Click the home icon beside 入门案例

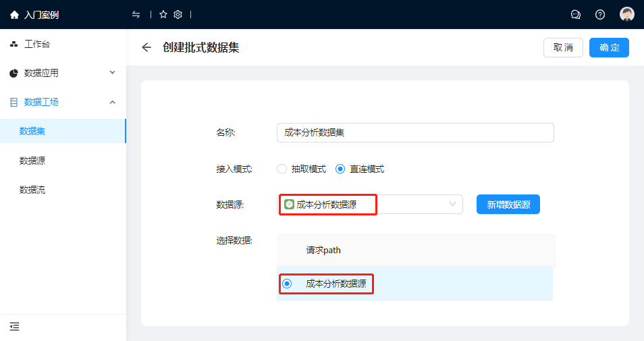click(x=14, y=15)
